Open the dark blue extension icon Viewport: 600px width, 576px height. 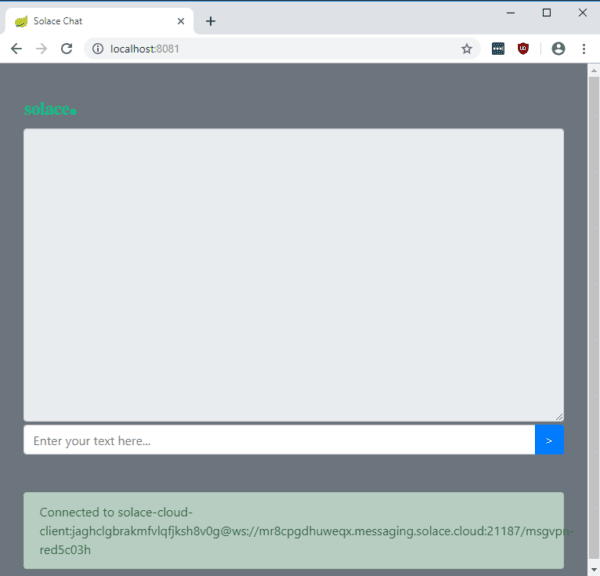click(498, 48)
